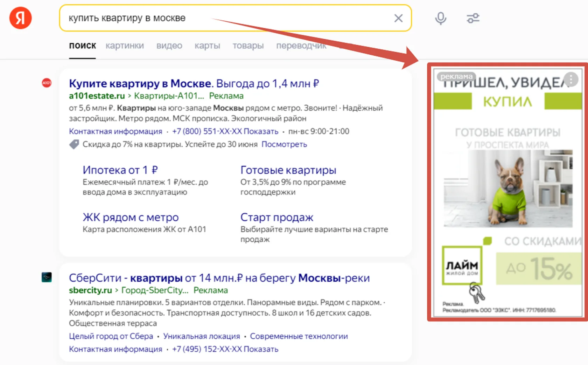Image resolution: width=588 pixels, height=365 pixels.
Task: Open 'Купите квартиру в Москве' result title
Action: [194, 84]
